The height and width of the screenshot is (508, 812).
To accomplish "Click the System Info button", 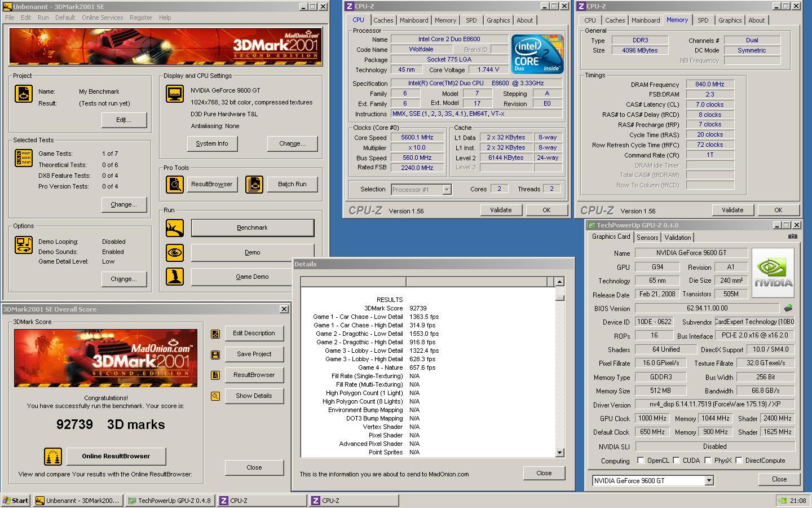I will [212, 143].
